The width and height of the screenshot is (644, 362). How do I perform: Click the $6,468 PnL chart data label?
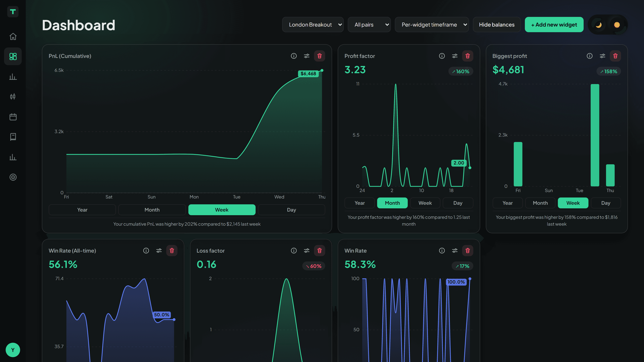click(308, 73)
